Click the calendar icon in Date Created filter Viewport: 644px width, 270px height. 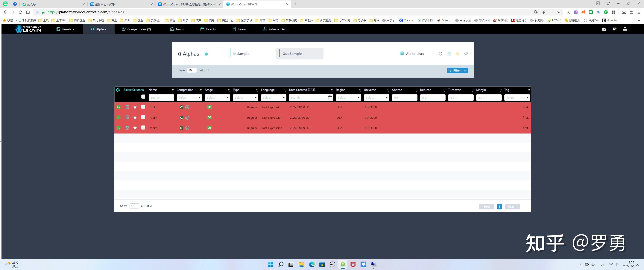[330, 97]
